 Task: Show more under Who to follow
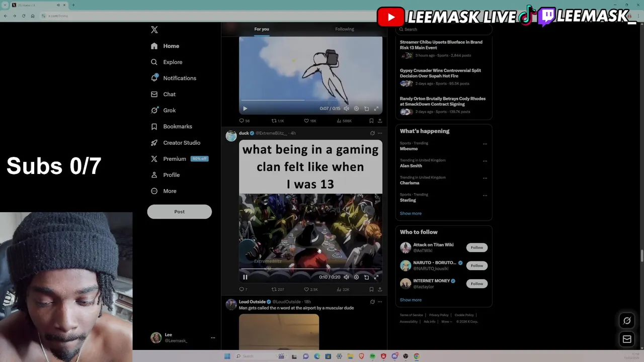411,300
